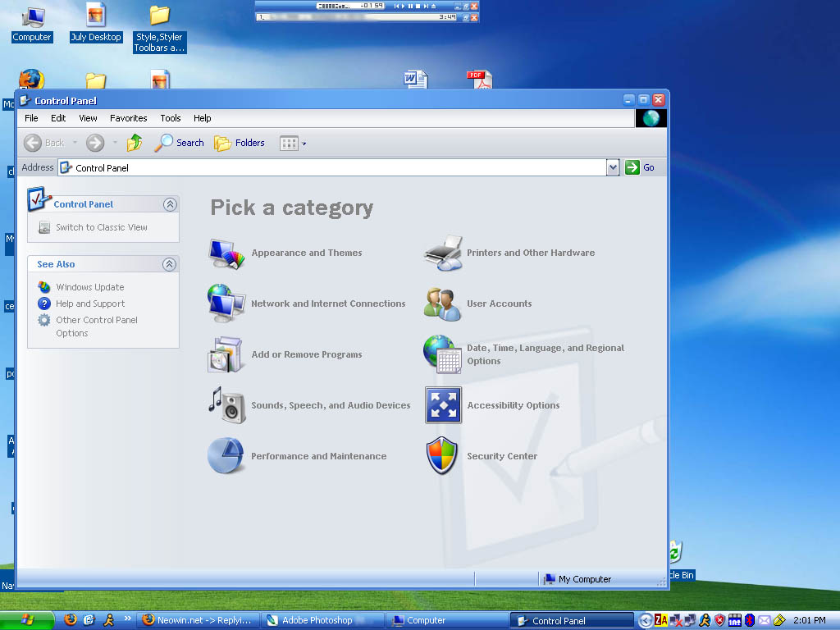The image size is (840, 630).
Task: Open Date, Time, Language globe icon
Action: [x=442, y=354]
